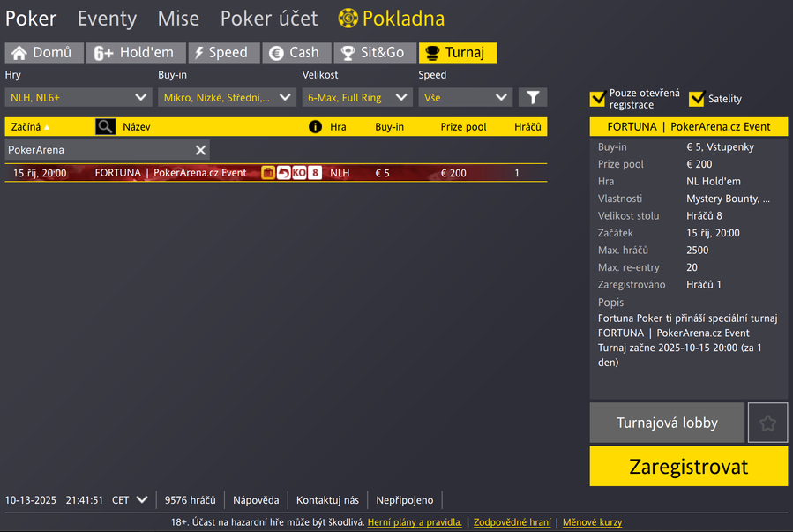This screenshot has width=793, height=532.
Task: Click the magnifier search icon beside Název
Action: [x=105, y=126]
